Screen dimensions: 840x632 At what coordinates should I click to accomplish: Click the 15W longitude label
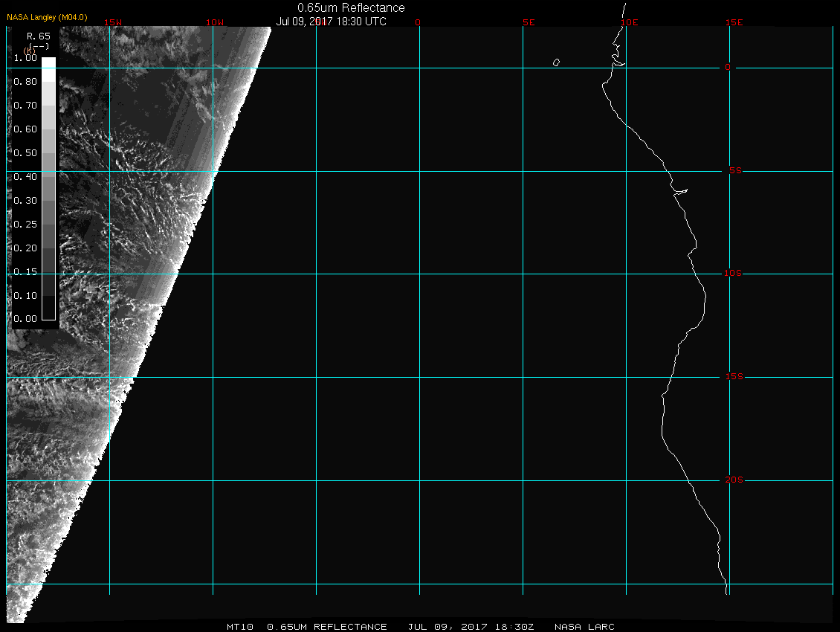coord(113,22)
